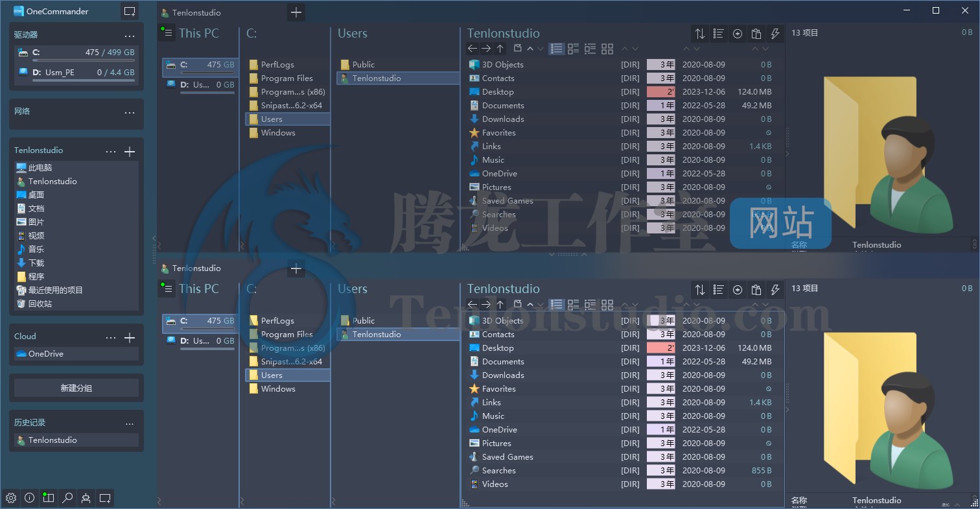Open quick actions lightning icon in top pane
Image resolution: width=980 pixels, height=509 pixels.
tap(775, 34)
